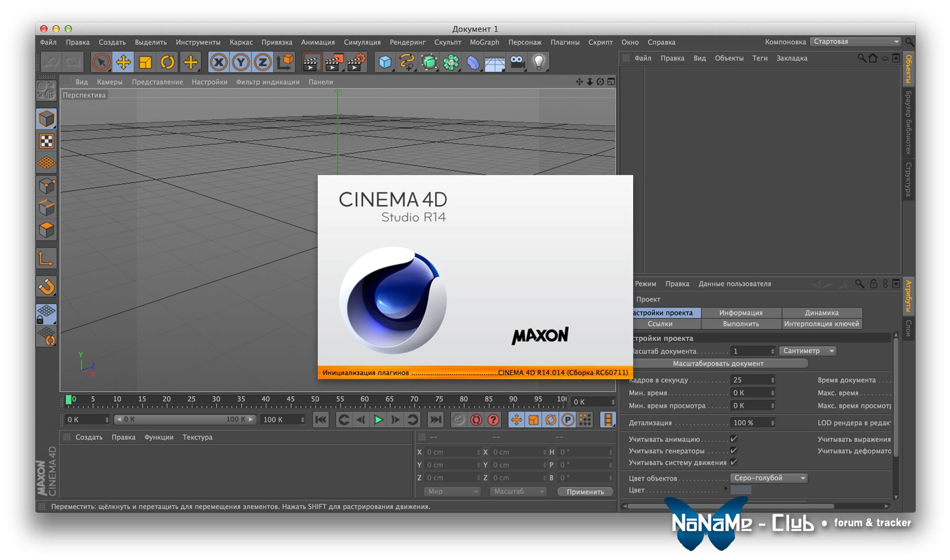Screen dimensions: 950x560
Task: Open the MoGraph menu
Action: 484,42
